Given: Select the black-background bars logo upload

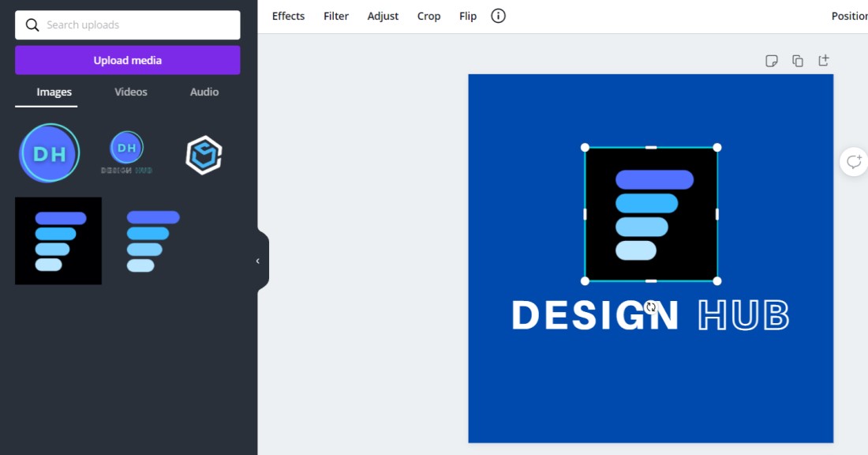Looking at the screenshot, I should coord(58,241).
